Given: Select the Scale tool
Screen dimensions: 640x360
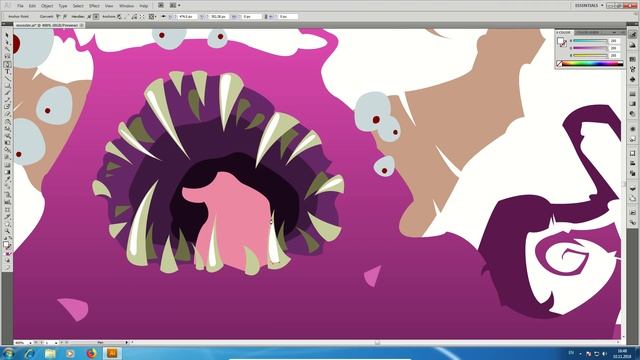Looking at the screenshot, I should (7, 128).
